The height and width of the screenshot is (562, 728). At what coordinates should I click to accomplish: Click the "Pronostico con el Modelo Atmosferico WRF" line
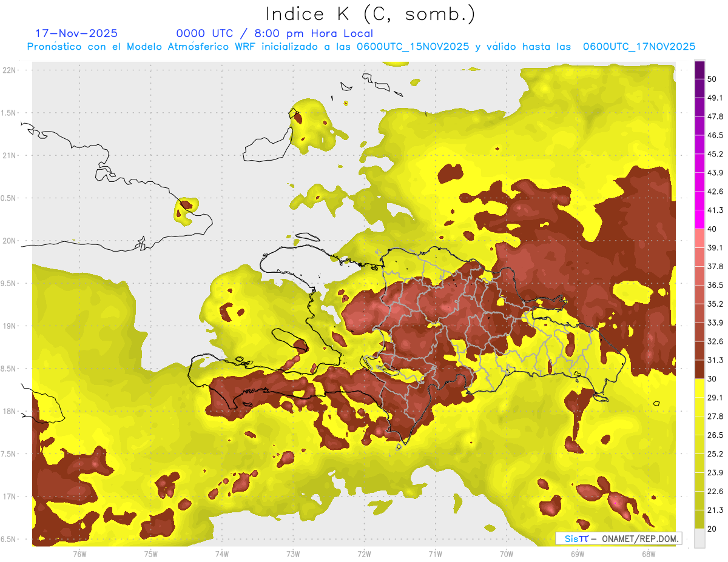point(360,47)
